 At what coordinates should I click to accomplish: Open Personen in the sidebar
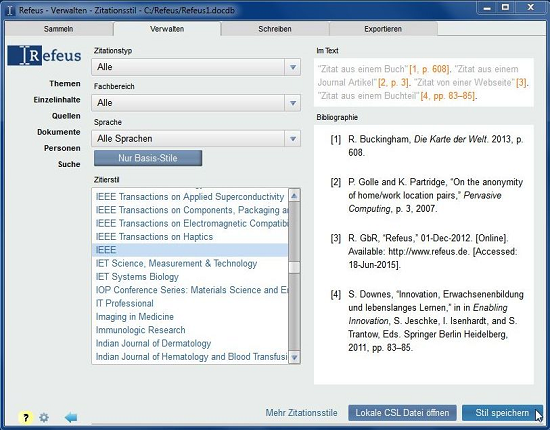tap(62, 148)
